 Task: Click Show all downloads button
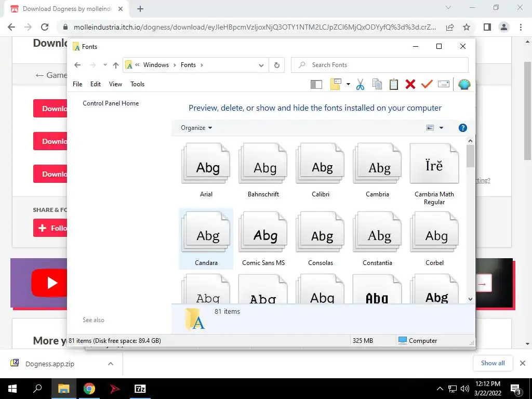pos(493,363)
